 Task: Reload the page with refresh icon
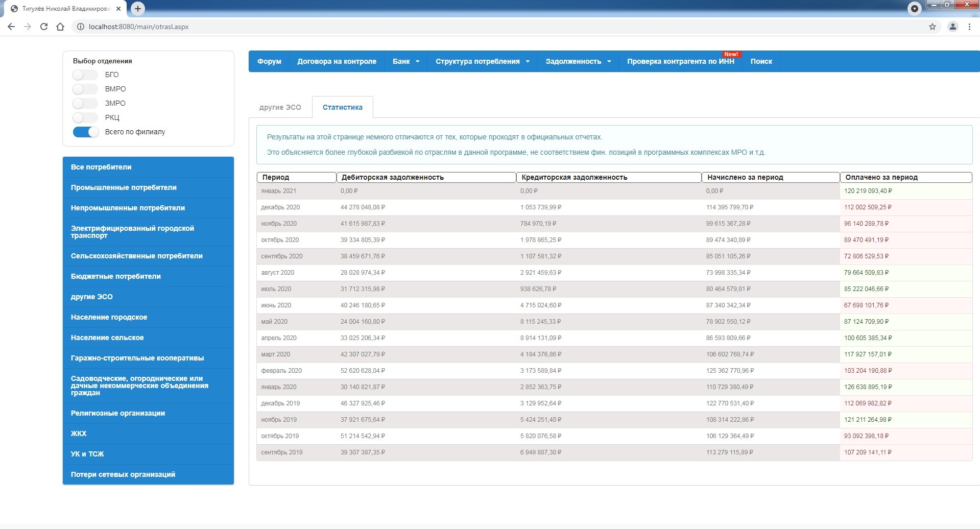[x=44, y=27]
